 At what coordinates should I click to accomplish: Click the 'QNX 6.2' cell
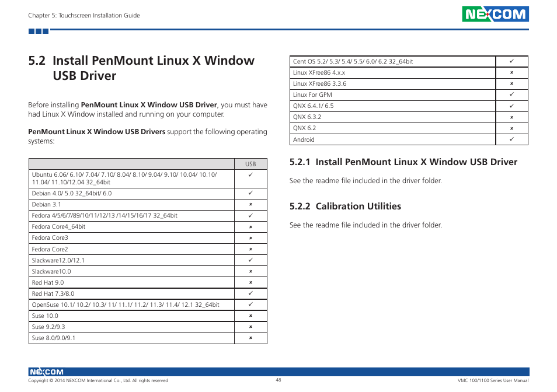(x=393, y=128)
